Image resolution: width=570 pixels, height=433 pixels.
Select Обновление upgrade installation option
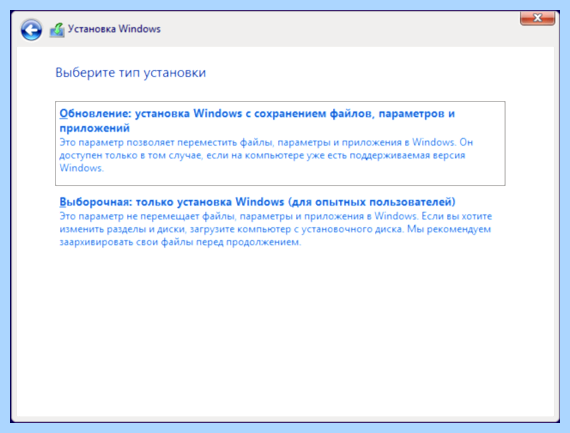pyautogui.click(x=280, y=143)
